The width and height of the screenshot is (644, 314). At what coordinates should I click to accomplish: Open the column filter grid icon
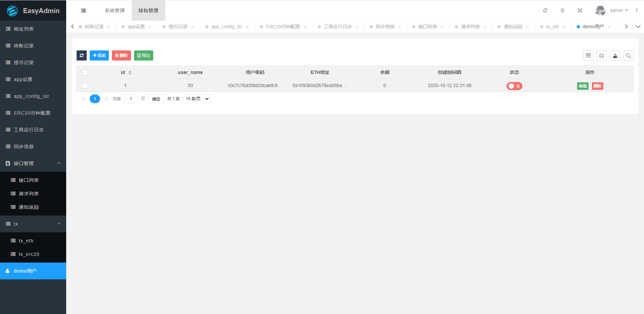pyautogui.click(x=588, y=56)
